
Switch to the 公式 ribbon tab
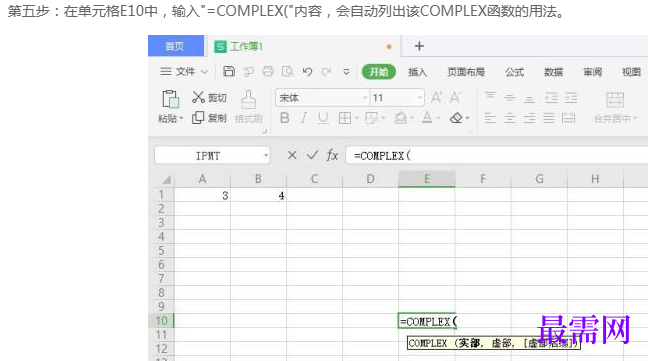(x=514, y=72)
